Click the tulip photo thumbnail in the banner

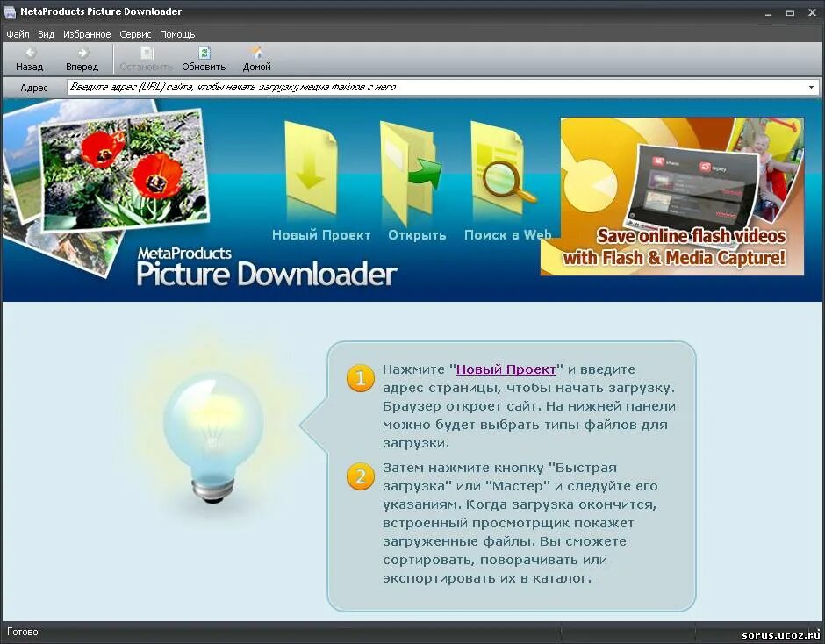click(x=126, y=169)
